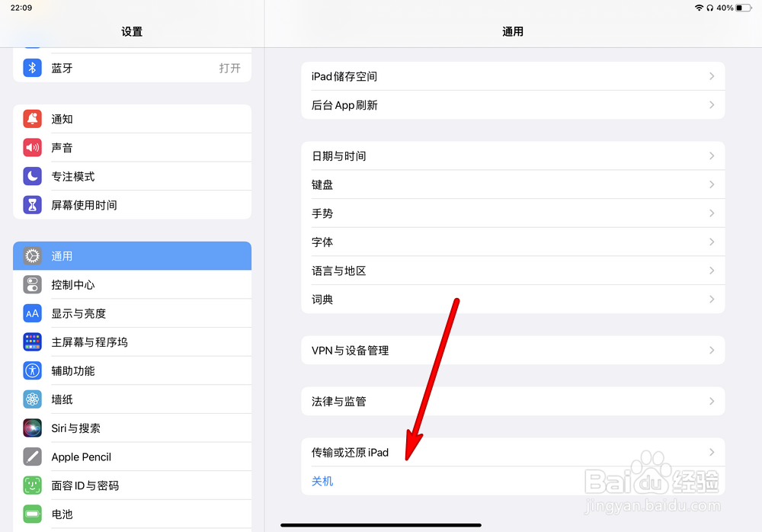Select 声音 in the sidebar
Viewport: 762px width, 532px height.
coord(132,147)
